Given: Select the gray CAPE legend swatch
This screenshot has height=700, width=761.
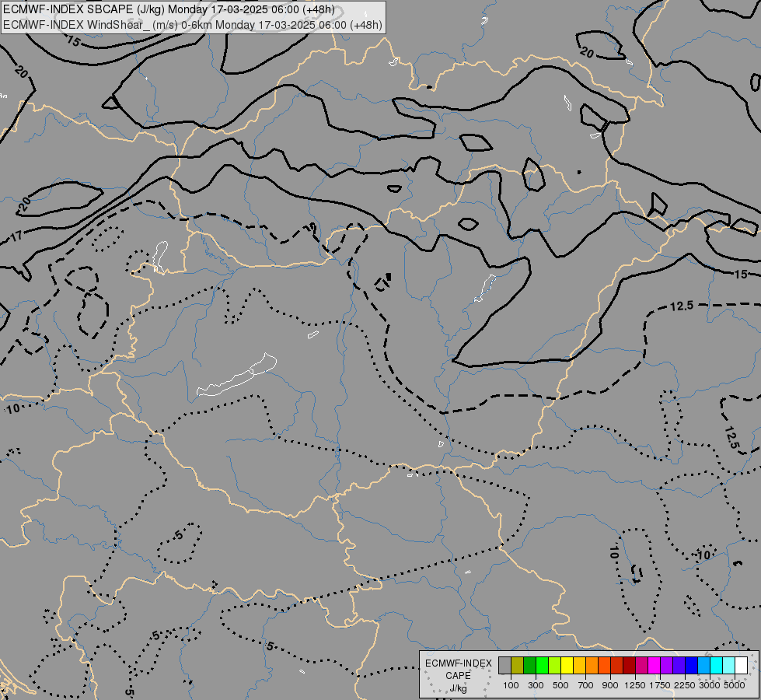Looking at the screenshot, I should (x=504, y=666).
